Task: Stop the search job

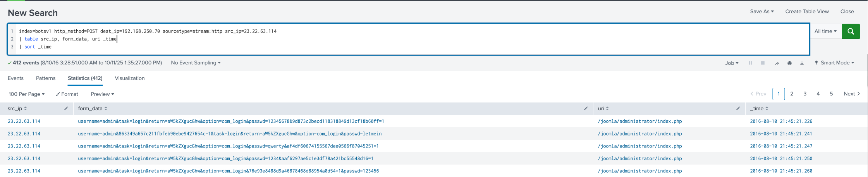Action: 763,63
